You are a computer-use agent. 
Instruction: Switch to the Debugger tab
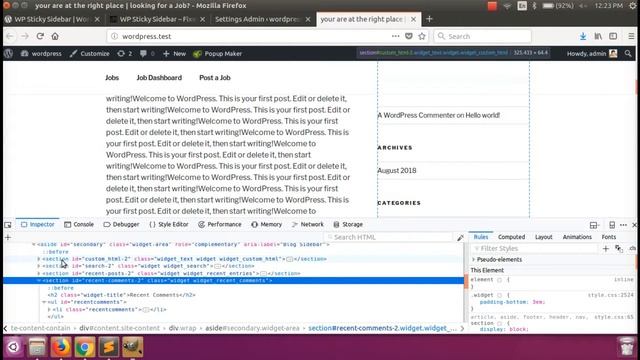point(121,224)
